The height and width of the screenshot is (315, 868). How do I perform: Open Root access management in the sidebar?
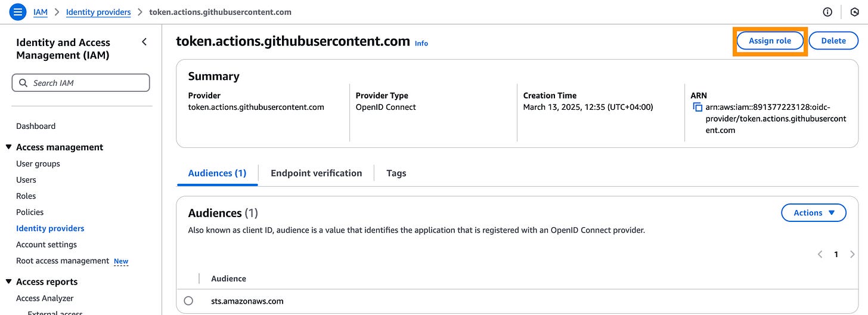pyautogui.click(x=63, y=261)
